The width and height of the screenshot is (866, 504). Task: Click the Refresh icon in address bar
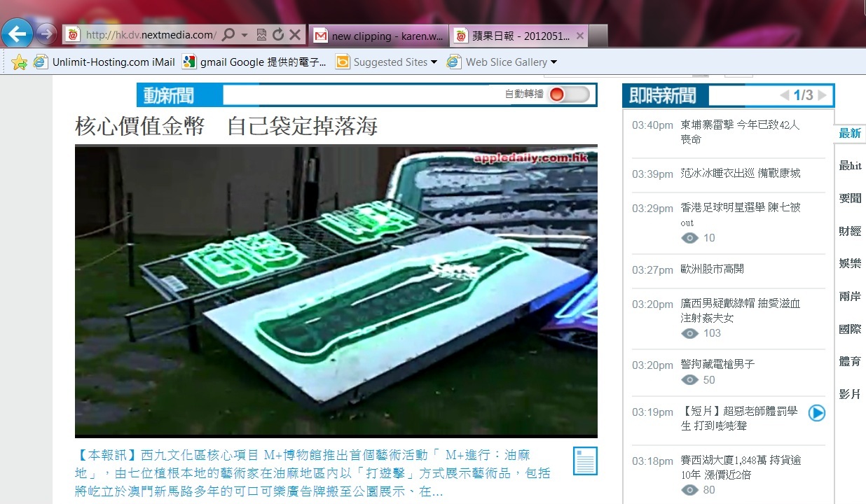278,35
